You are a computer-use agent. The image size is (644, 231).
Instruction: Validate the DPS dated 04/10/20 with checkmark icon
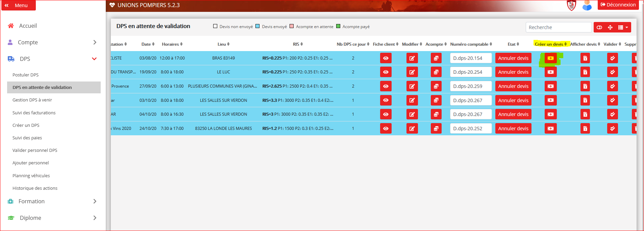[612, 114]
